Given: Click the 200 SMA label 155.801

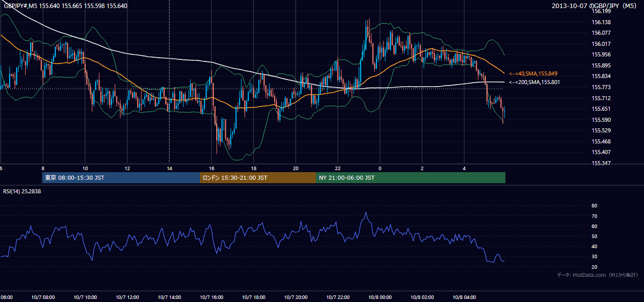Looking at the screenshot, I should pyautogui.click(x=534, y=82).
